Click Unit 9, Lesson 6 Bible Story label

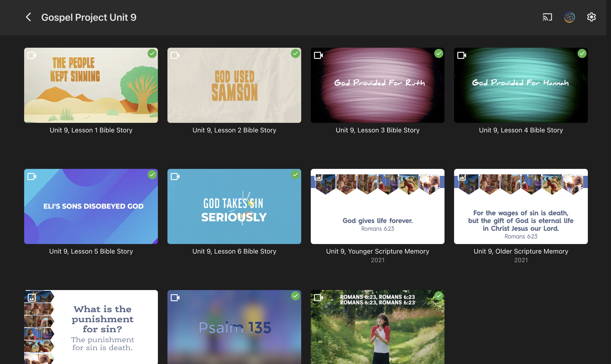tap(234, 251)
